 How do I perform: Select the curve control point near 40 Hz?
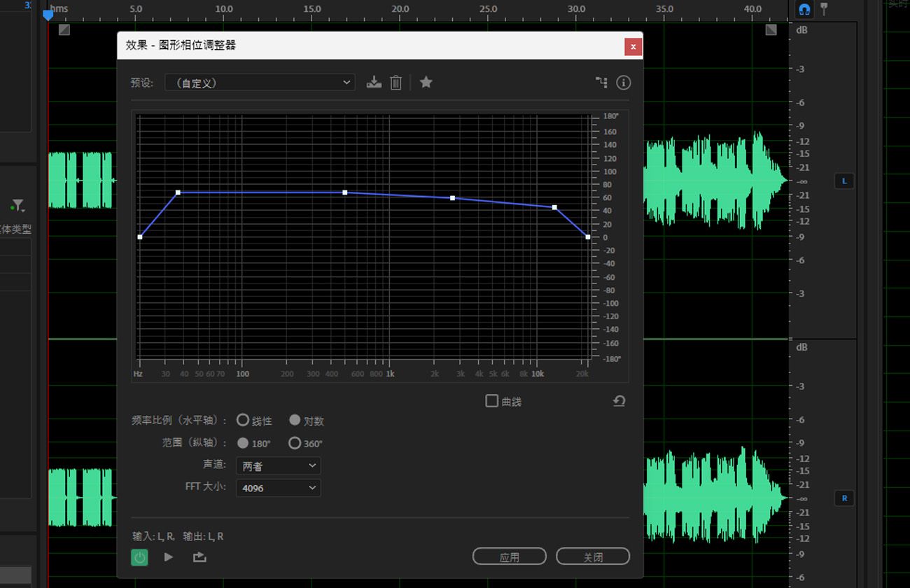tap(178, 192)
